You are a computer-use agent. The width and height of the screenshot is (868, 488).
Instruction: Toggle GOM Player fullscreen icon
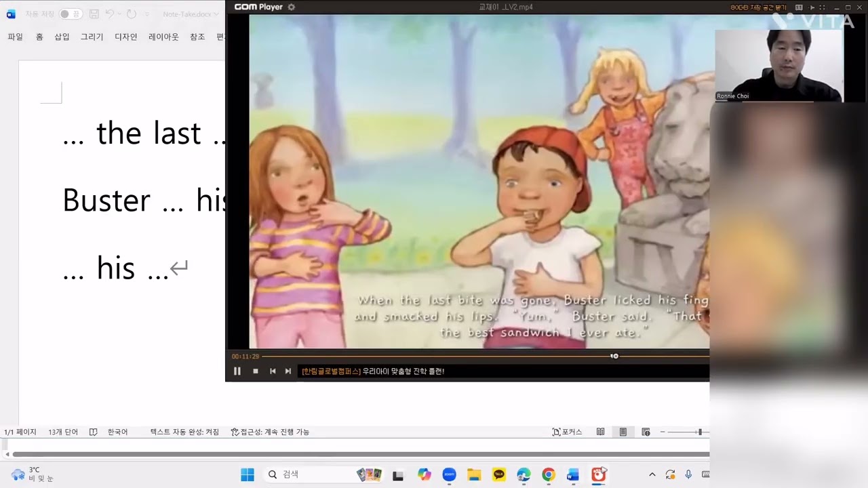click(823, 7)
